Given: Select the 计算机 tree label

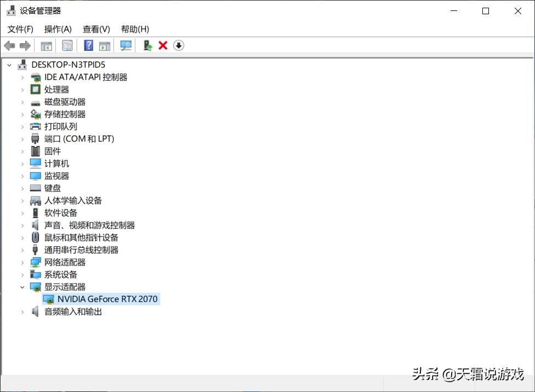Looking at the screenshot, I should click(x=56, y=163).
